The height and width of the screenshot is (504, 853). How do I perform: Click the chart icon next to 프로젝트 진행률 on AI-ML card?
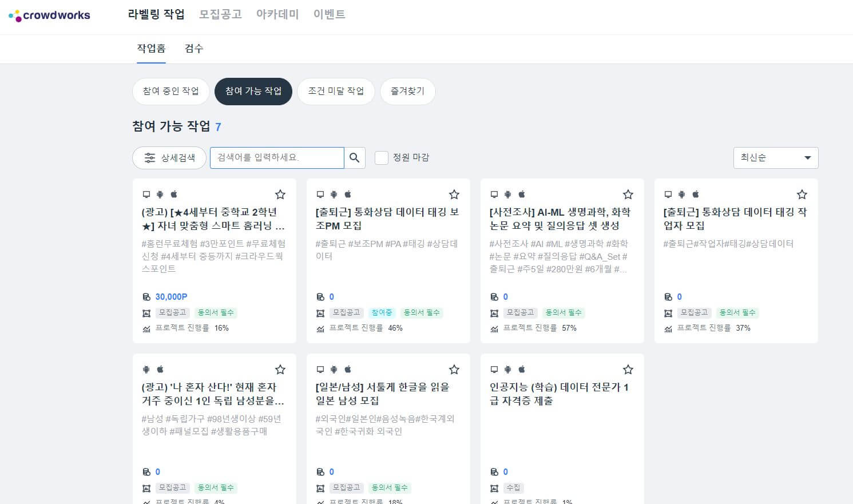tap(494, 328)
